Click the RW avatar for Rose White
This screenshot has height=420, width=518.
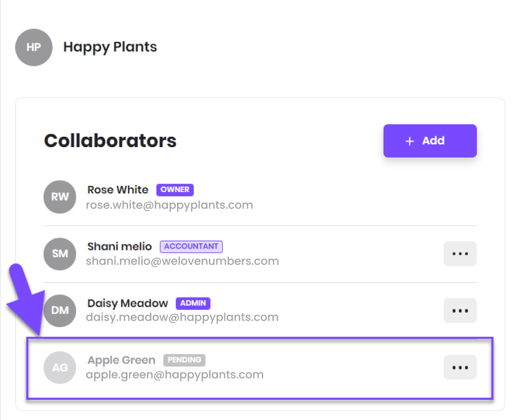pyautogui.click(x=60, y=197)
